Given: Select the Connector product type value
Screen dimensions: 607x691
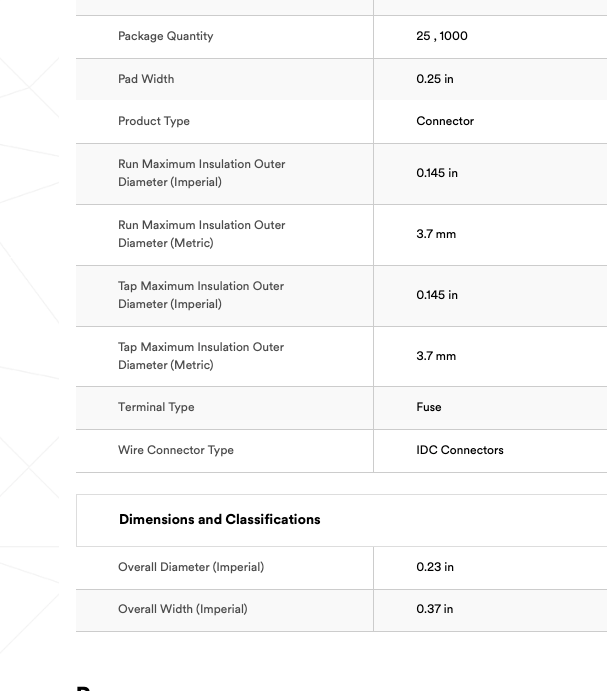Looking at the screenshot, I should (445, 121).
